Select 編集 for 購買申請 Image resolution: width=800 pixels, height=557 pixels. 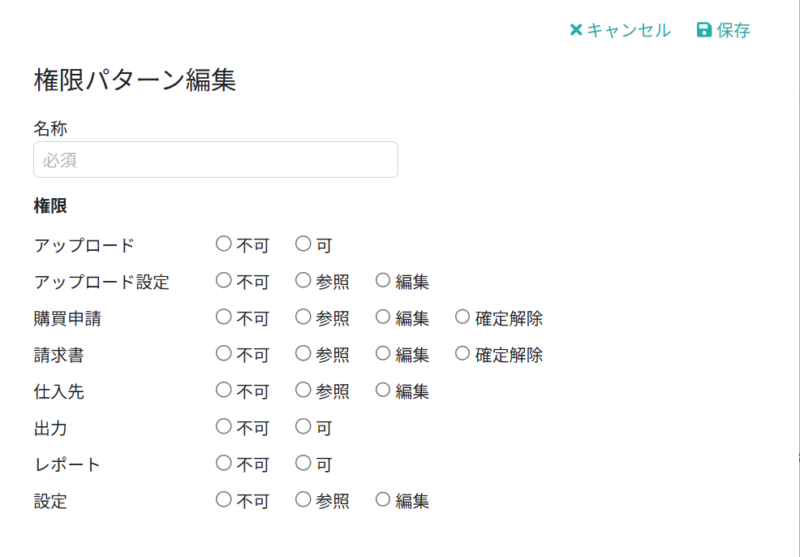pyautogui.click(x=383, y=317)
